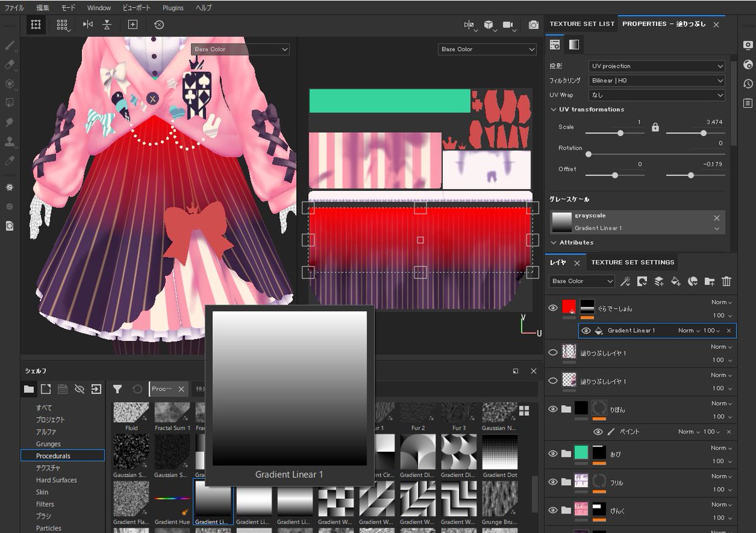Select the Paint brush tool in left toolbar

coord(9,46)
